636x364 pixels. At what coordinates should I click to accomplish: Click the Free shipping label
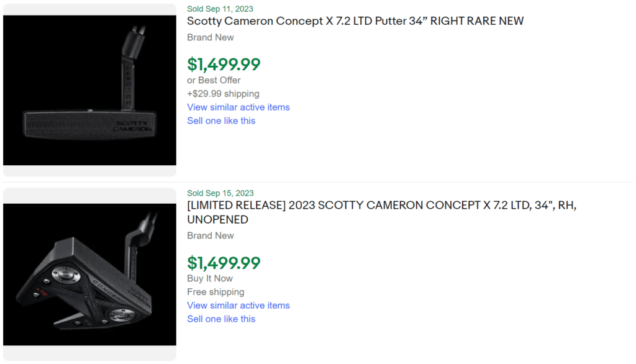pyautogui.click(x=215, y=291)
